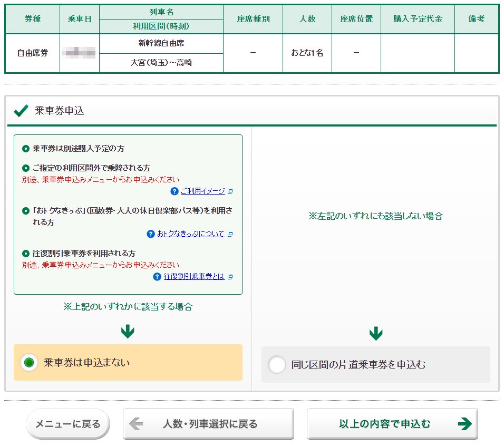This screenshot has height=446, width=504.
Task: Click external-link icon after おトクなきっぷについて
Action: (230, 234)
